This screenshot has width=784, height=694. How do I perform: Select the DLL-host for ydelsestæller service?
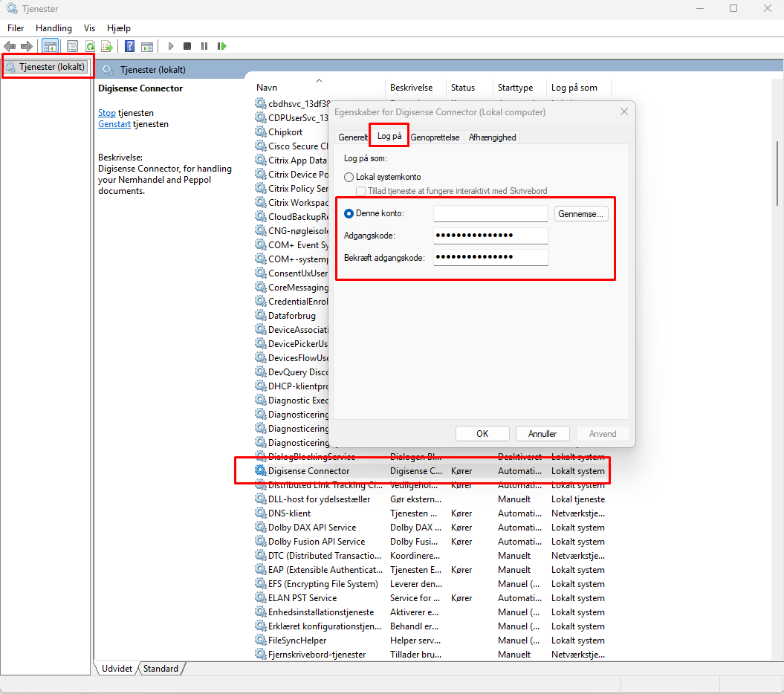[320, 499]
